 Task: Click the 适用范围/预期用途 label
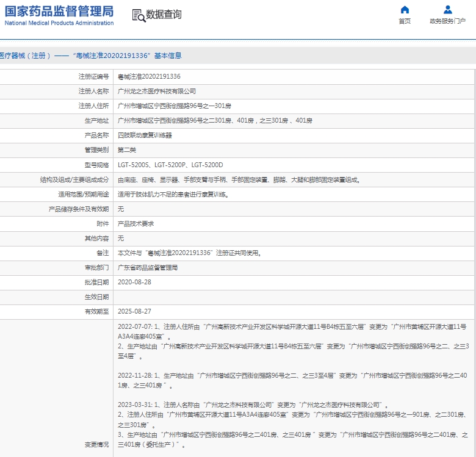click(x=84, y=194)
